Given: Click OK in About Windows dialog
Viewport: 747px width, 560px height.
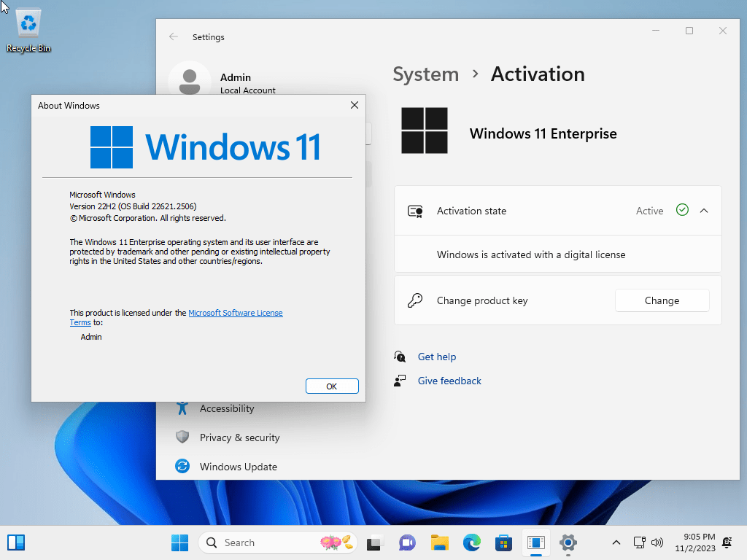Looking at the screenshot, I should pos(332,386).
